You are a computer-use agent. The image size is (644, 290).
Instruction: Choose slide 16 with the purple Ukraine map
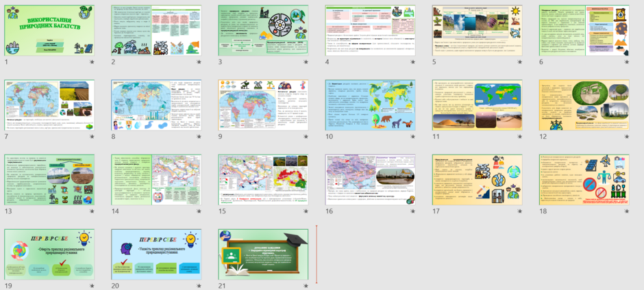370,180
